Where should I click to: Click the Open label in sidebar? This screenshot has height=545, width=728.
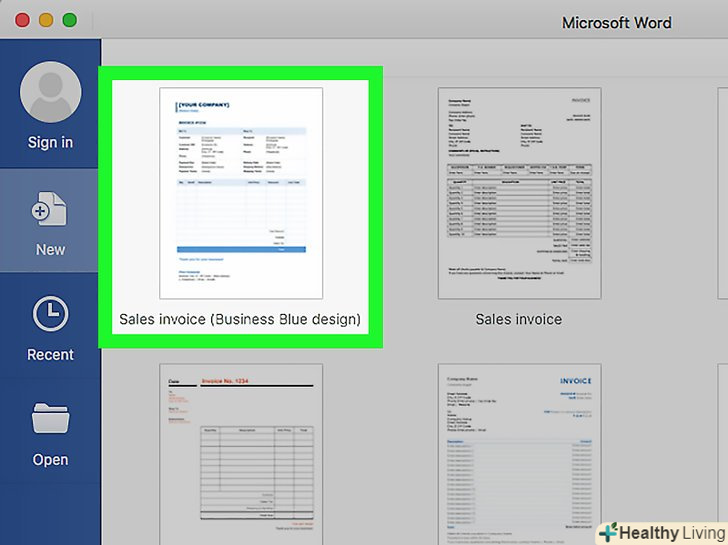pyautogui.click(x=50, y=460)
